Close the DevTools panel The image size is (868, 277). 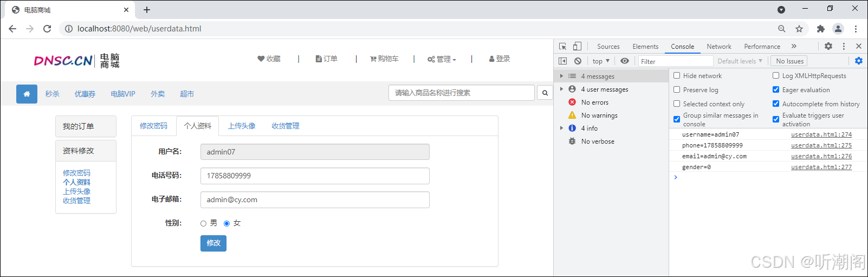pos(859,46)
